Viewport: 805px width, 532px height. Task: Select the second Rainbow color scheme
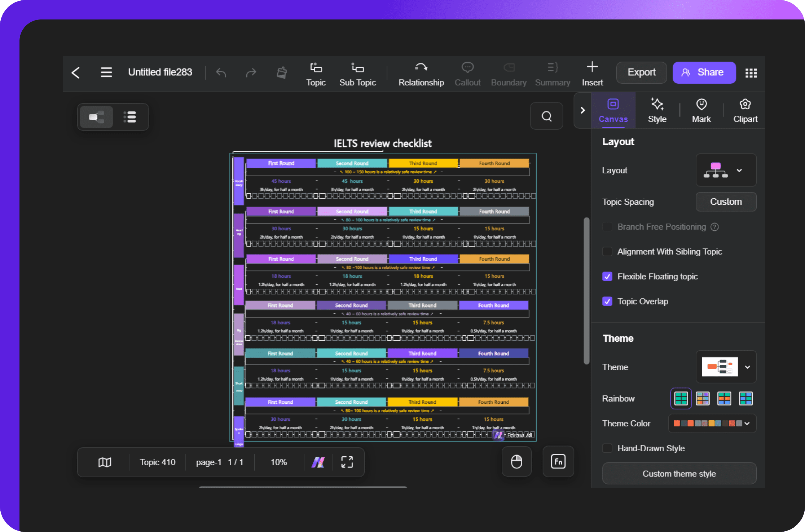pyautogui.click(x=703, y=398)
